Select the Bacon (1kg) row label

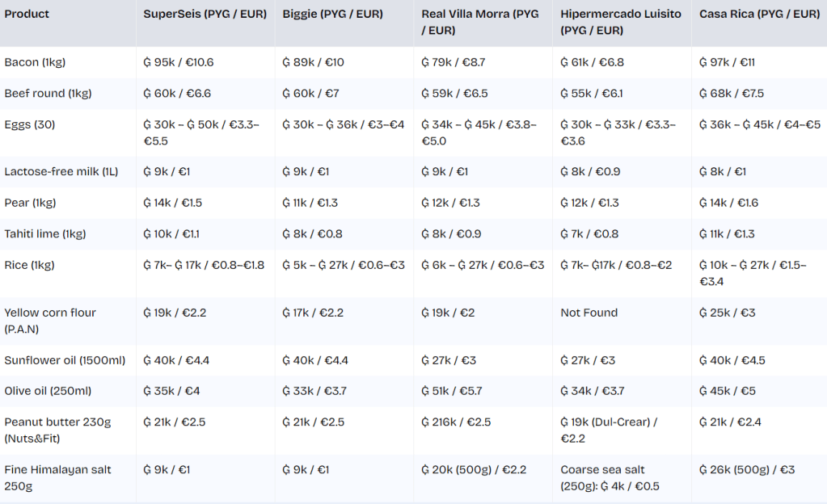pos(34,62)
